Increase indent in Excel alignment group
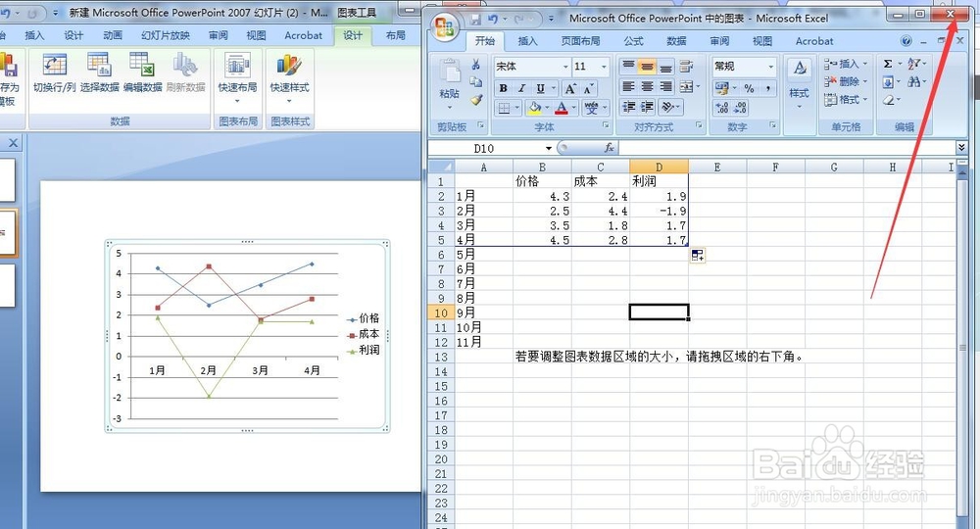980x529 pixels. coord(648,108)
